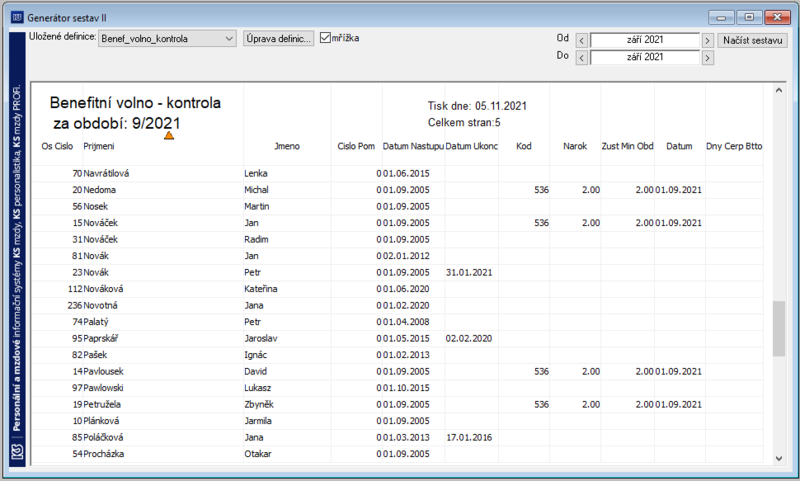Click the KS logo icon in the sidebar

click(17, 451)
